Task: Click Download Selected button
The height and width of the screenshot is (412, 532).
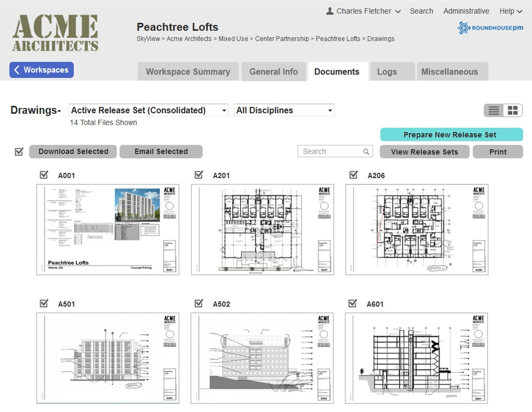Action: [73, 152]
